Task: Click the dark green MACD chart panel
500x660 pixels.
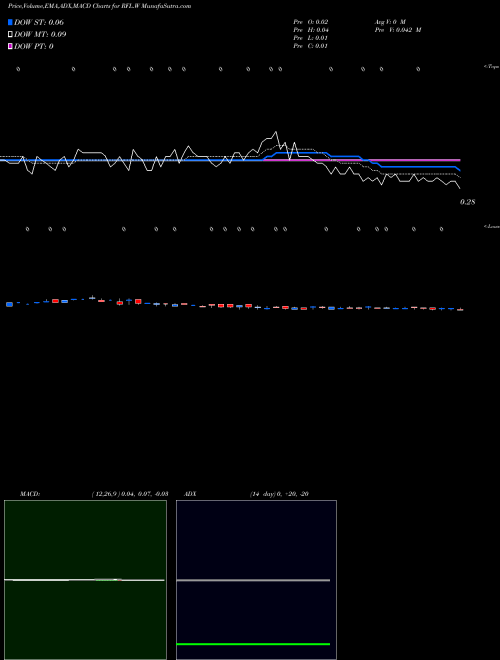Action: [85, 580]
